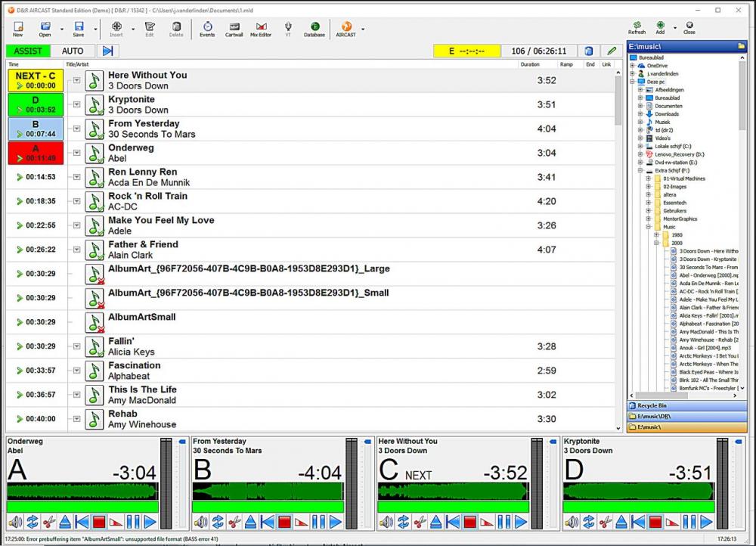Toggle loop on player A
756x546 pixels.
(x=33, y=521)
